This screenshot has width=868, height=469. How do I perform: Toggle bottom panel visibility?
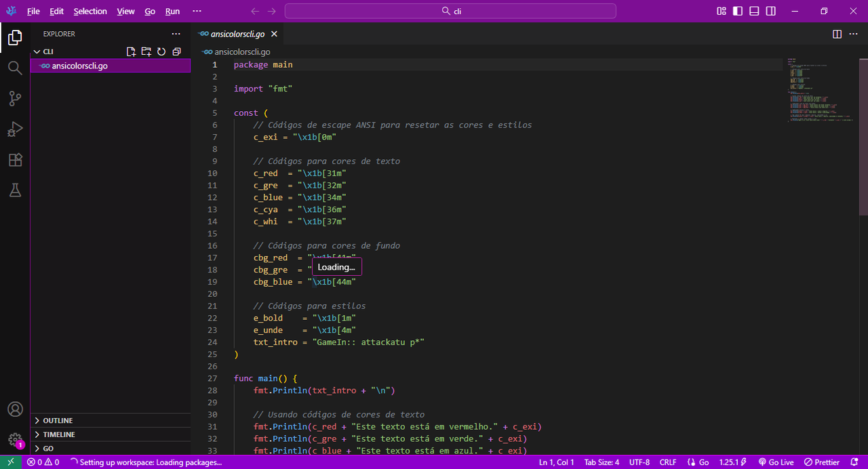(x=755, y=12)
